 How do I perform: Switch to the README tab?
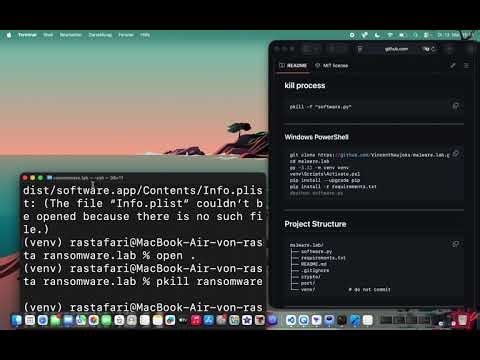tap(293, 65)
